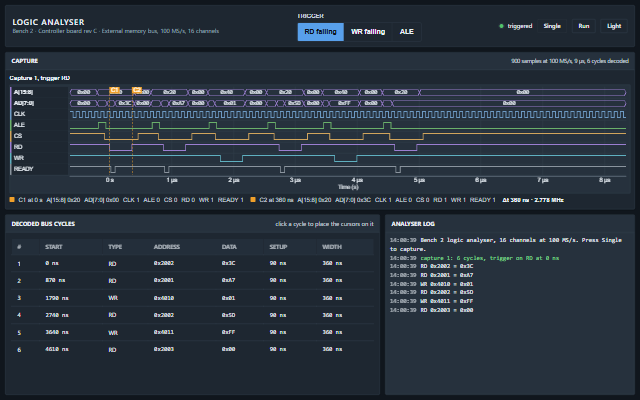Select cycle 5 address 0x4011
Screen dimensions: 640x400
coord(164,332)
